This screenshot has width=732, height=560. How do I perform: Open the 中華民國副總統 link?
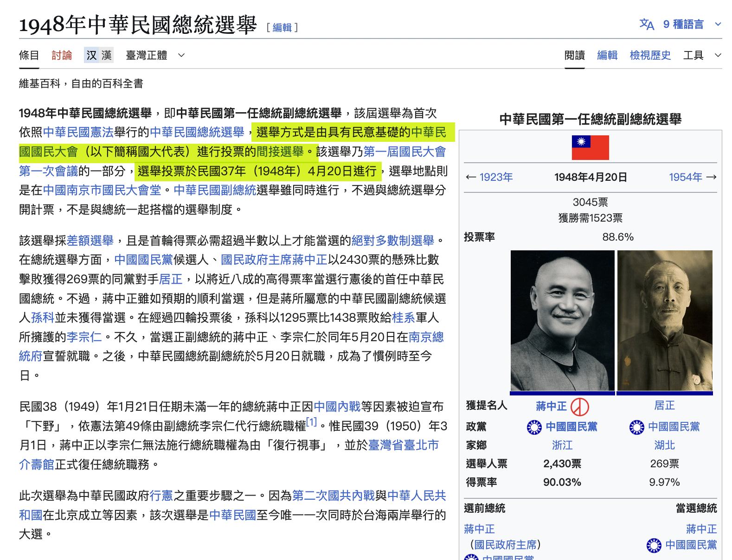click(215, 190)
